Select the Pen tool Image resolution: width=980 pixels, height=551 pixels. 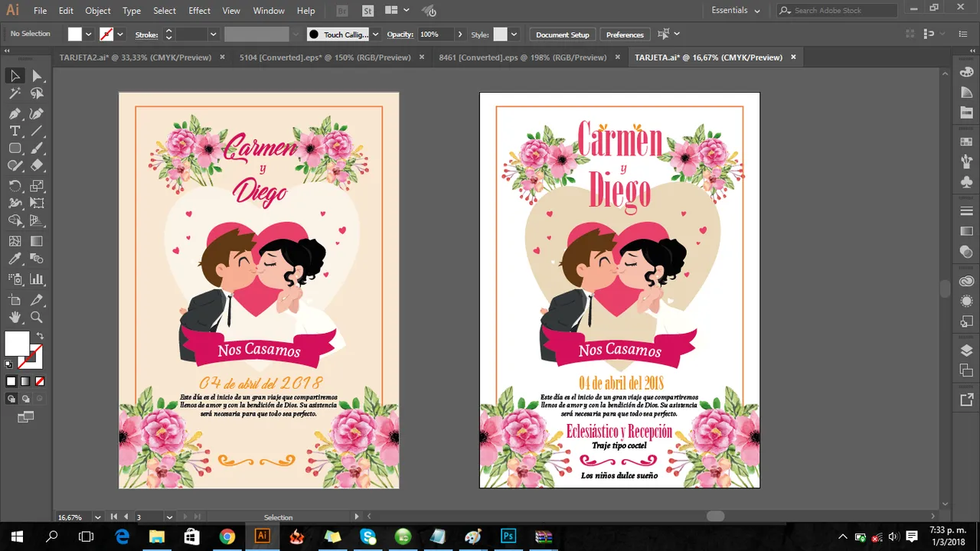point(15,113)
